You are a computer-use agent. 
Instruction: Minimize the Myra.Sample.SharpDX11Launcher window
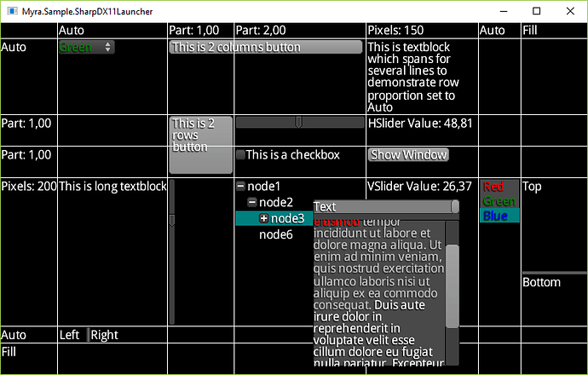(x=504, y=11)
